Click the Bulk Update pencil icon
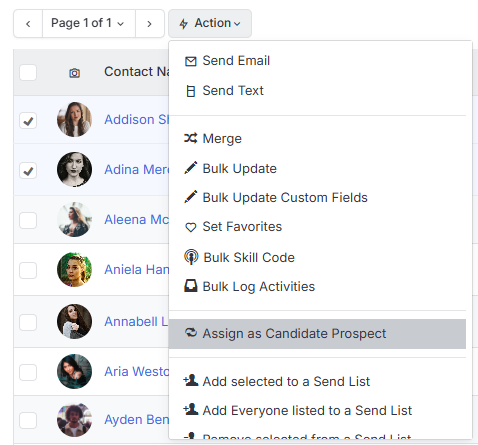Image resolution: width=478 pixels, height=445 pixels. [x=191, y=168]
